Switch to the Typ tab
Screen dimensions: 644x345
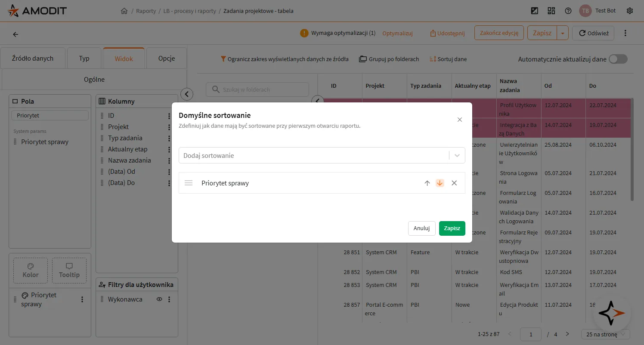pyautogui.click(x=84, y=58)
